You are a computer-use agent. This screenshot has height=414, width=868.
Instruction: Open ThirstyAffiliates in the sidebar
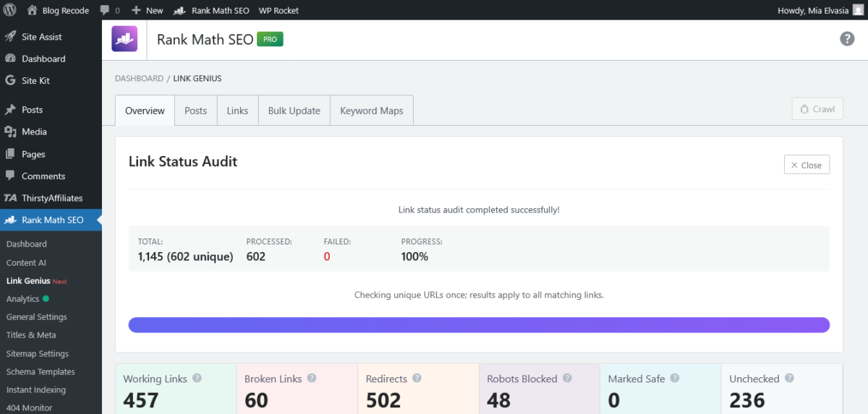[52, 198]
